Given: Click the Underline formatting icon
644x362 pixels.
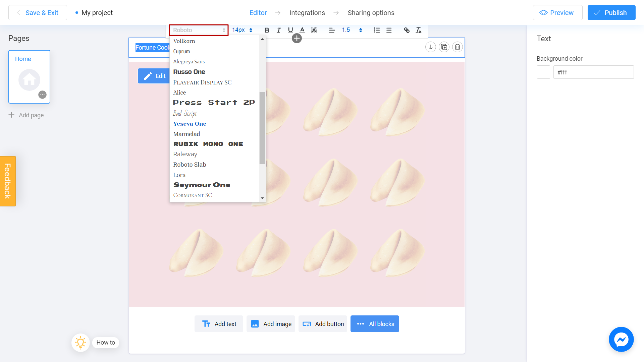Looking at the screenshot, I should [x=290, y=30].
